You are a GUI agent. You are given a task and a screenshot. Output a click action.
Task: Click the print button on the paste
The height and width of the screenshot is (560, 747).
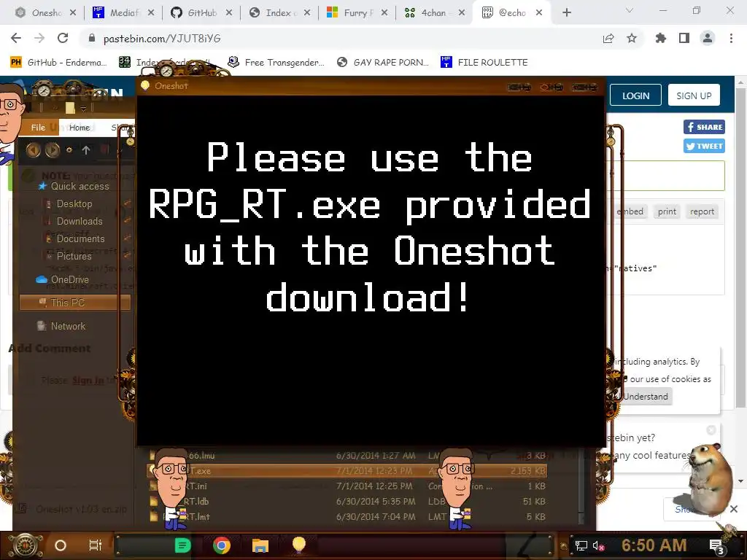coord(667,211)
